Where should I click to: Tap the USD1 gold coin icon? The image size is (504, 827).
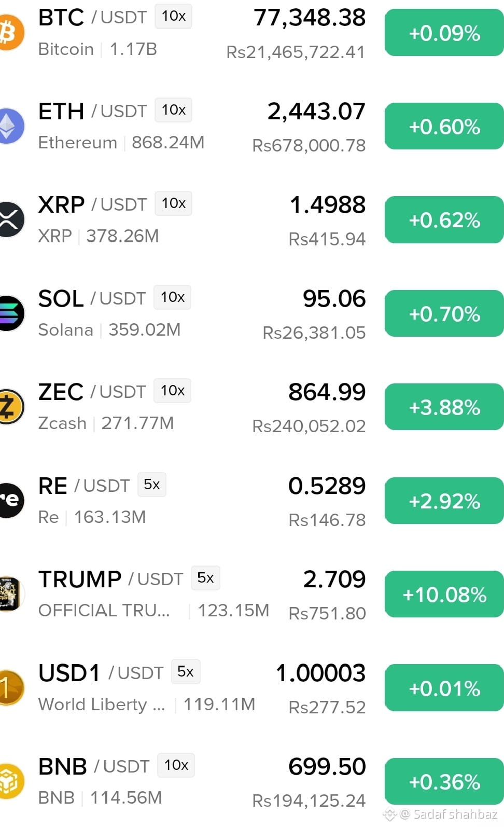pyautogui.click(x=11, y=687)
